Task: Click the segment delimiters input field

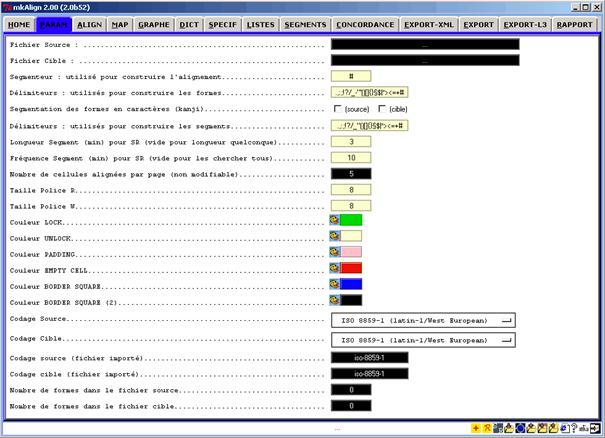Action: pos(370,125)
